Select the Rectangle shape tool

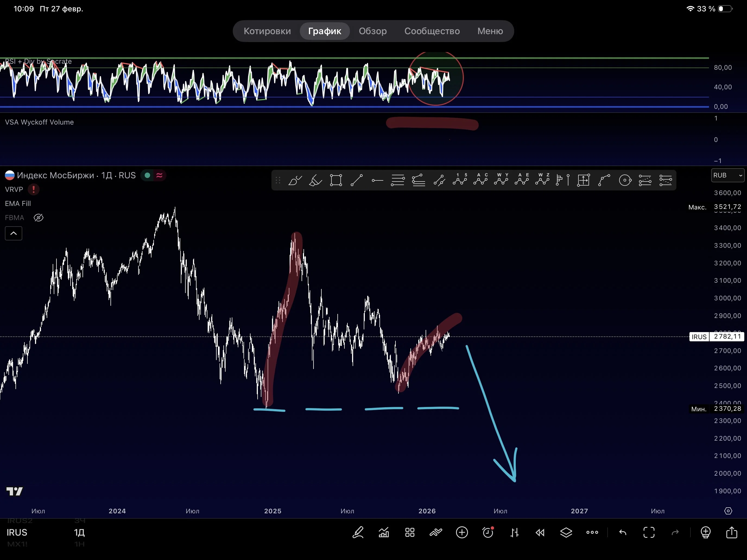pyautogui.click(x=336, y=180)
